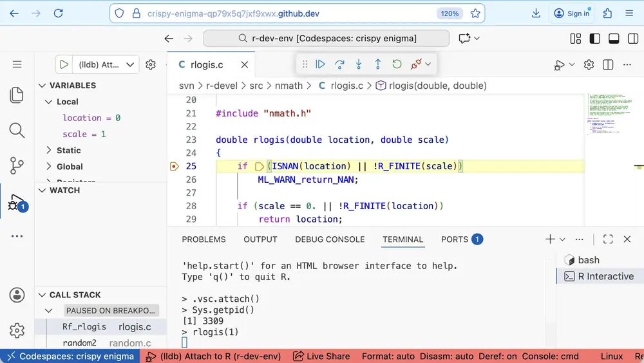Select the bash terminal session

click(588, 260)
